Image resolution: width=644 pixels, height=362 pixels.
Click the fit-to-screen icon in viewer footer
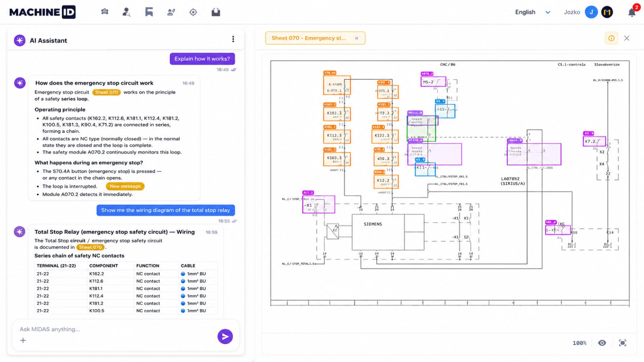tap(623, 343)
